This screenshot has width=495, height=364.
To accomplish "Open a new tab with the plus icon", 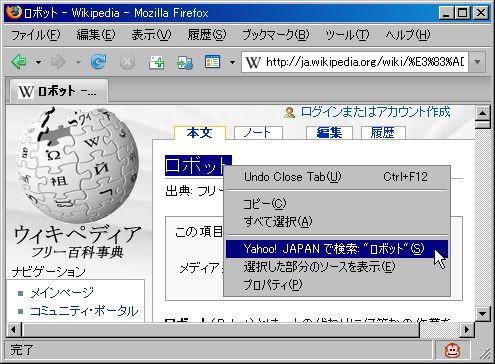I will (x=157, y=62).
